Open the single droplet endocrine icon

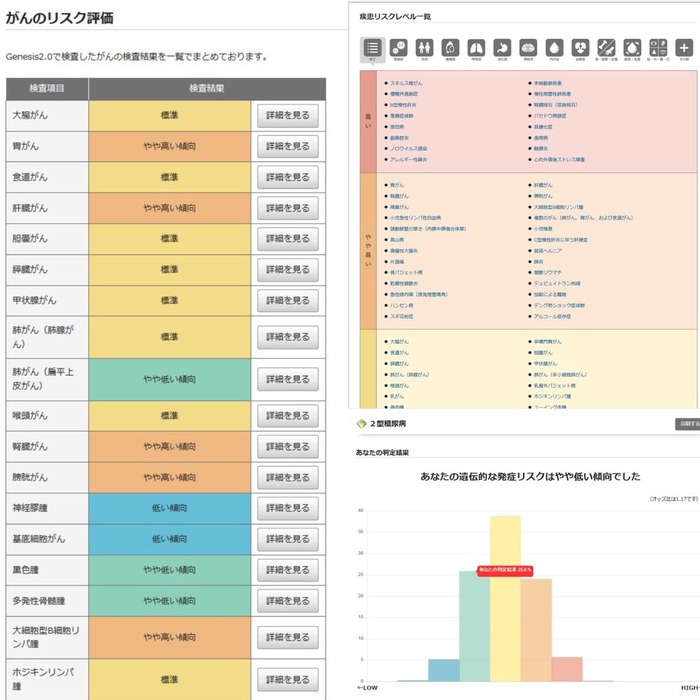pyautogui.click(x=554, y=47)
